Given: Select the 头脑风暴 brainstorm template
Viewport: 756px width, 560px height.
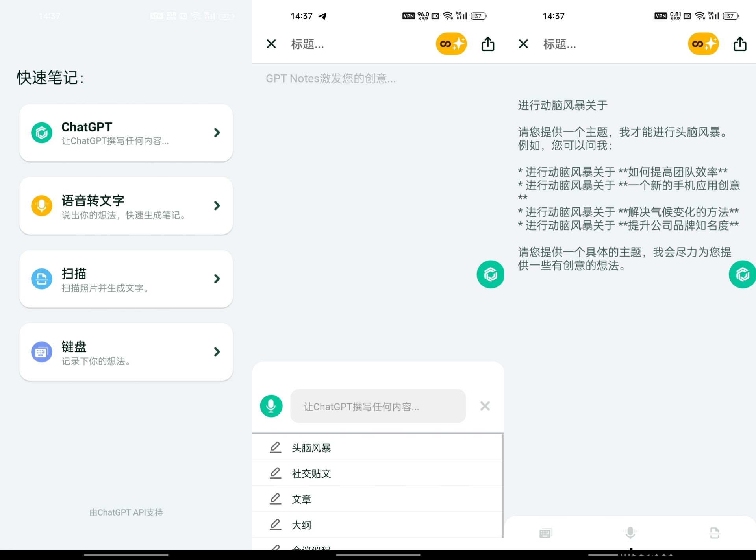Looking at the screenshot, I should 377,447.
